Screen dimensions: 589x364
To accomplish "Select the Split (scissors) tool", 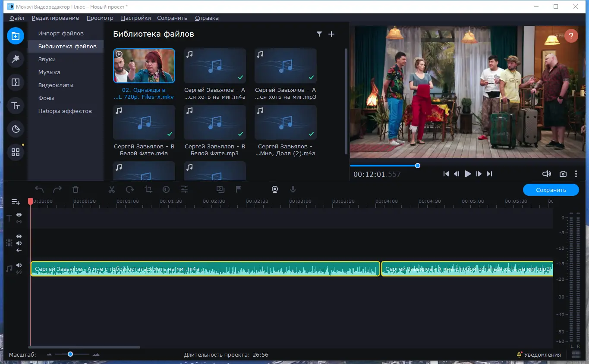I will tap(111, 189).
